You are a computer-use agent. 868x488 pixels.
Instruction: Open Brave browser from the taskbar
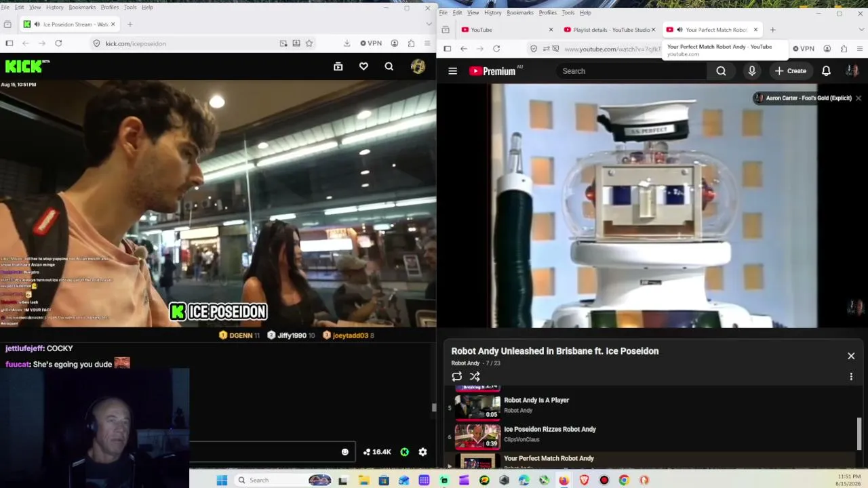(584, 481)
